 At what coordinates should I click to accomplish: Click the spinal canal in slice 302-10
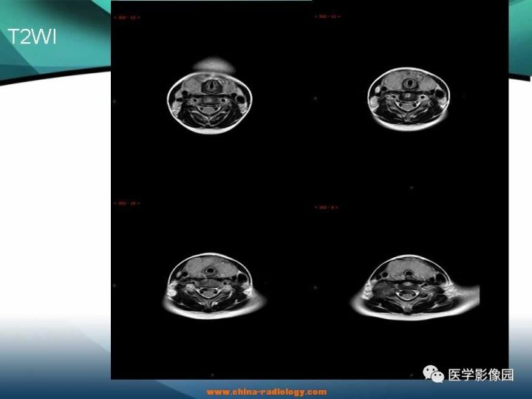[208, 291]
